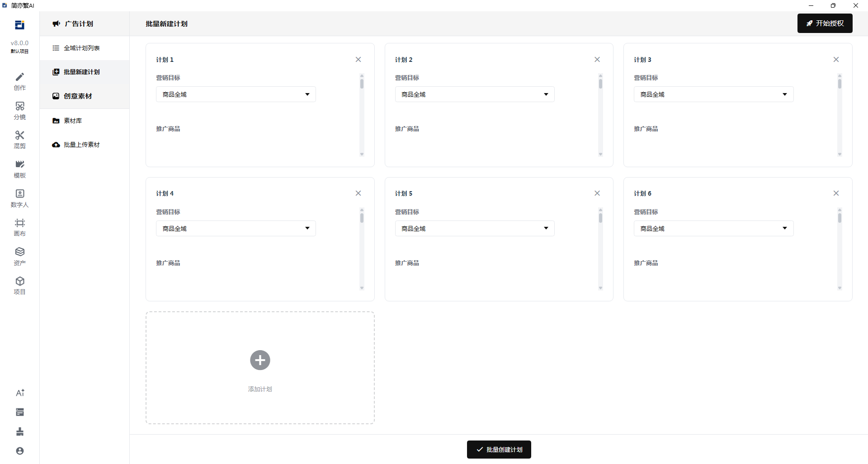This screenshot has width=868, height=464.
Task: Select the 批量新建计划 menu item
Action: pyautogui.click(x=85, y=72)
